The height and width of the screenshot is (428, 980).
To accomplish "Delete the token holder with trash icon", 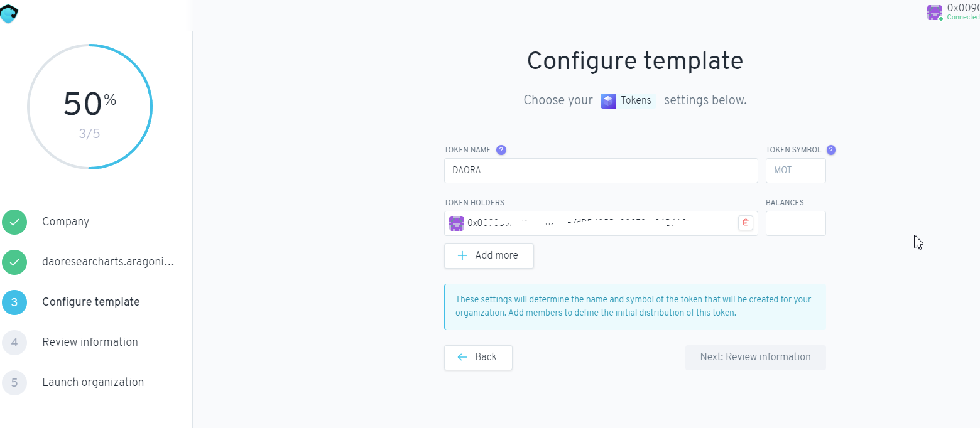I will click(x=746, y=223).
